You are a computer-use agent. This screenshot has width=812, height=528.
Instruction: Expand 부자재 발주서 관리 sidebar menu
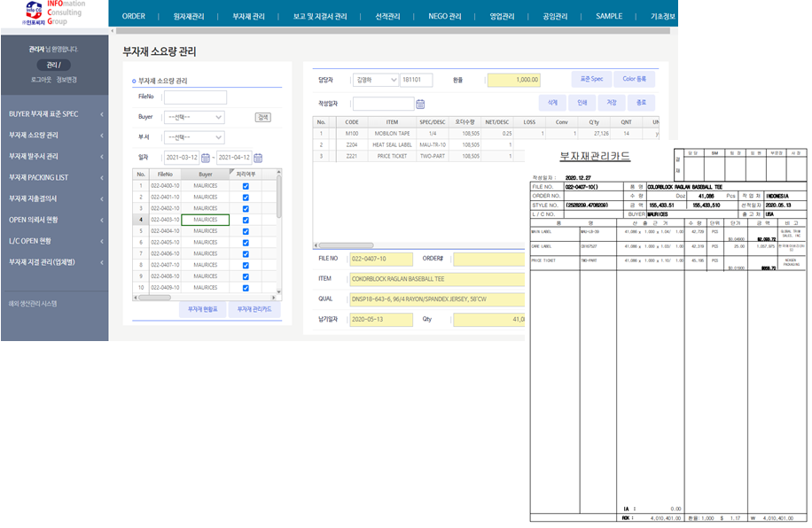click(x=54, y=156)
